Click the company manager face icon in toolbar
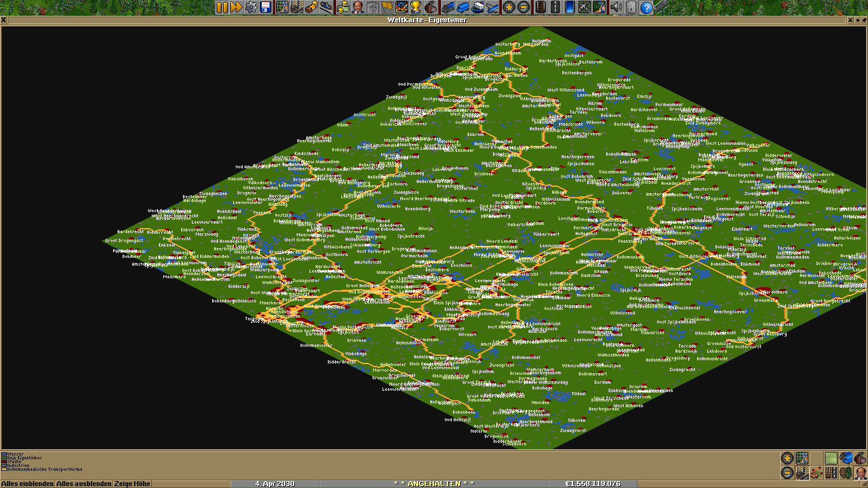The width and height of the screenshot is (868, 488). [x=358, y=8]
